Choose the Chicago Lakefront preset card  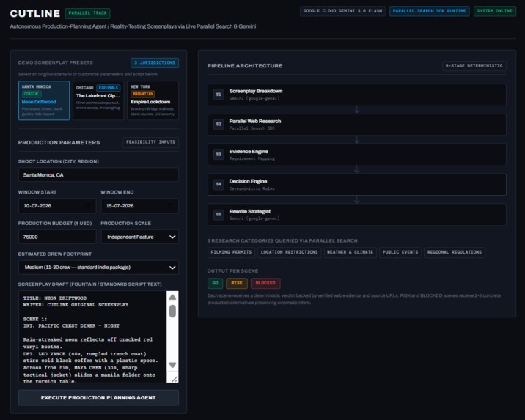(x=98, y=100)
